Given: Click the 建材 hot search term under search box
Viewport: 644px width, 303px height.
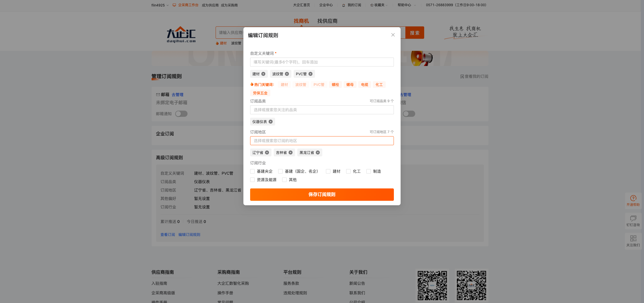Looking at the screenshot, I should (223, 43).
